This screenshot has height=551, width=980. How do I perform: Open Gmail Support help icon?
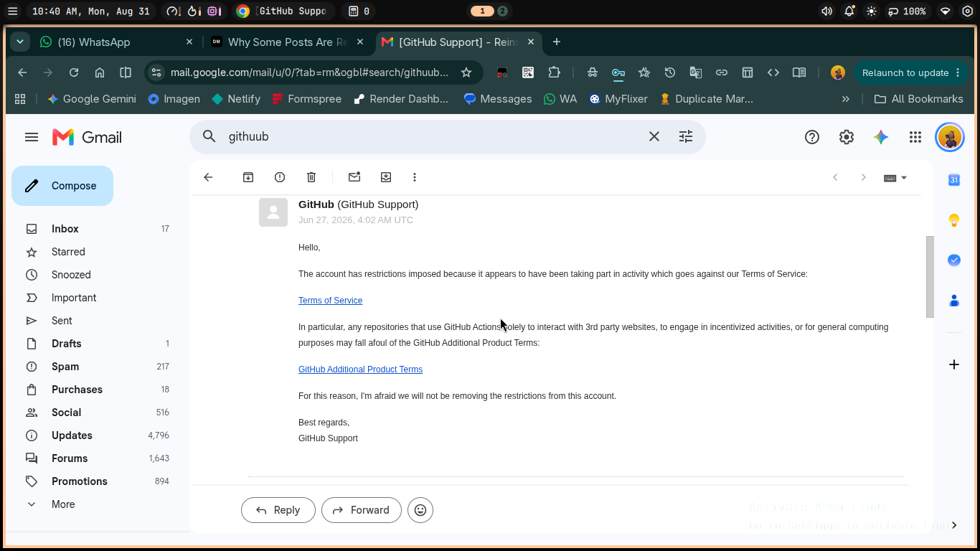[812, 137]
